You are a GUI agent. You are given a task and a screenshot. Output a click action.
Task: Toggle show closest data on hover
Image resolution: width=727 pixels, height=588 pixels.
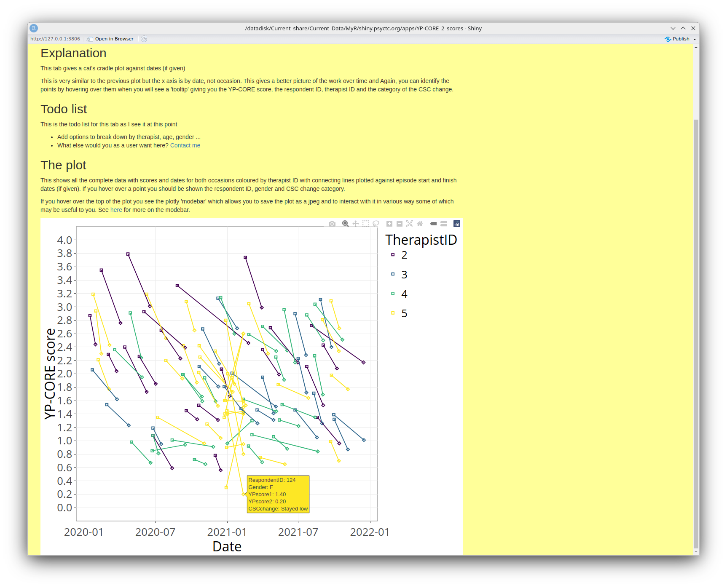(433, 224)
